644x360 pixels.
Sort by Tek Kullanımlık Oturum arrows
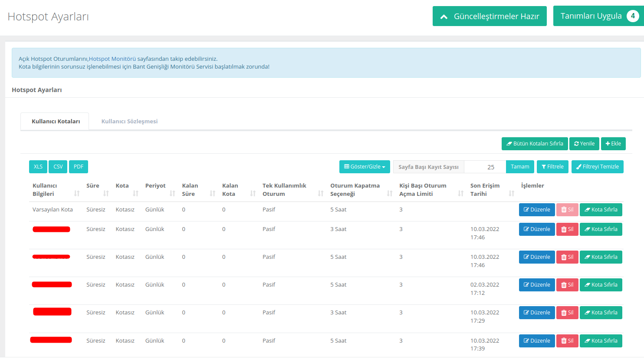tap(321, 194)
